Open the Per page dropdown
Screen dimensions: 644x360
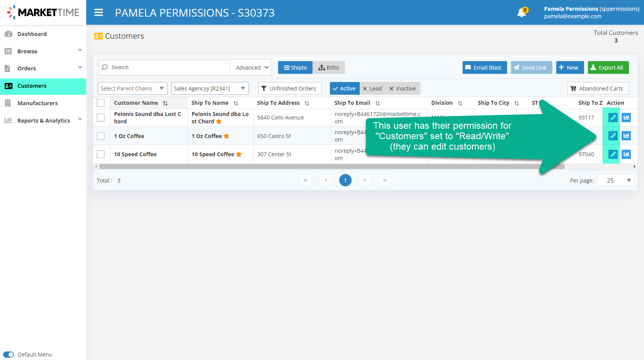[615, 180]
